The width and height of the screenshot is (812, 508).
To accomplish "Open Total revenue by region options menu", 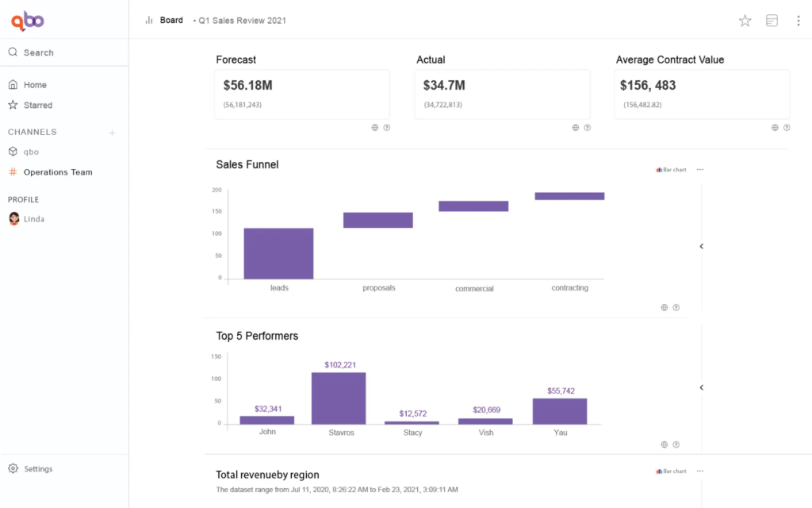I will pyautogui.click(x=699, y=471).
